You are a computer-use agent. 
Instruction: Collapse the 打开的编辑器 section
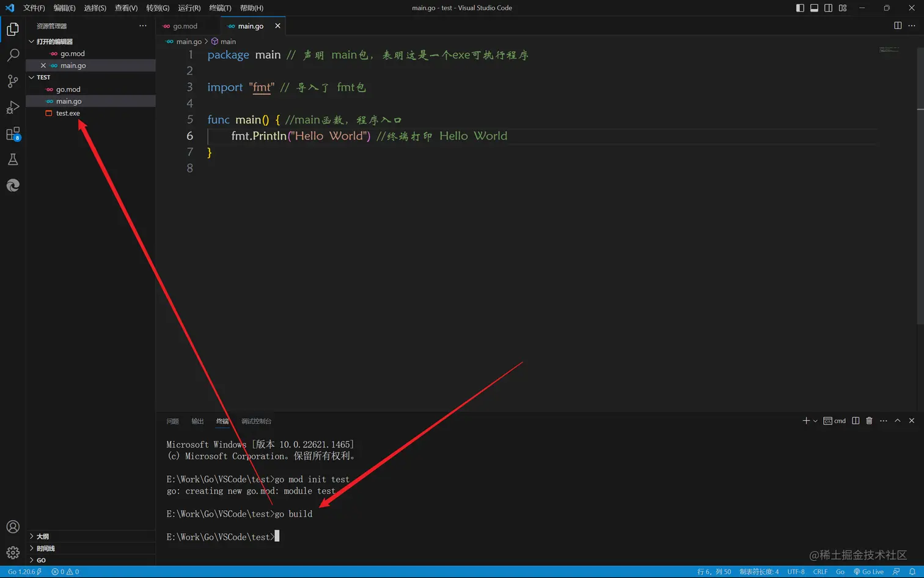(x=90, y=42)
